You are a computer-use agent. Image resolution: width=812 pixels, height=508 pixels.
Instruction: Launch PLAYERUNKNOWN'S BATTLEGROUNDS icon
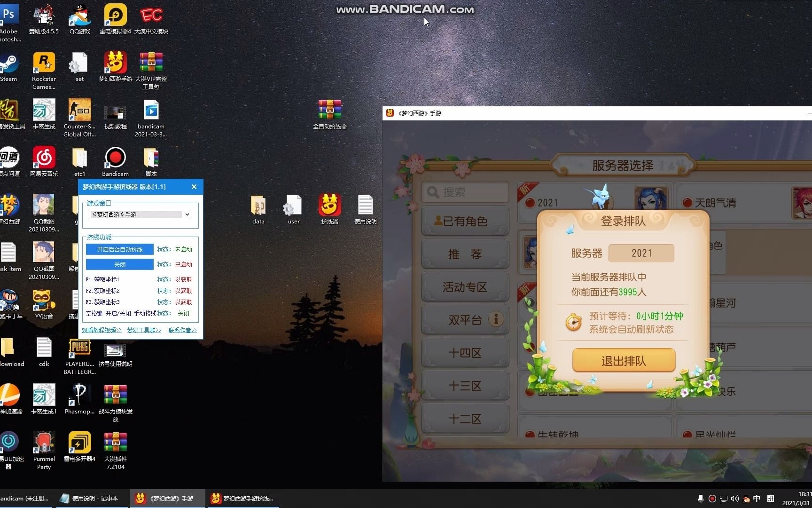point(80,356)
